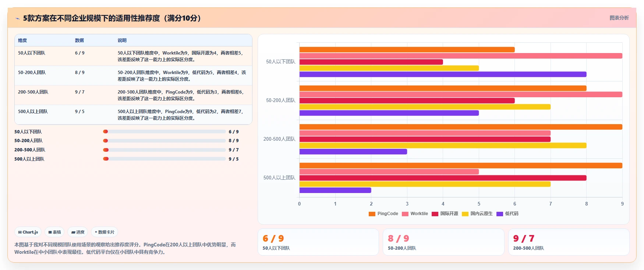Screen dimensions: 644x270
Task: Click progress bar for 500人以上团队
Action: tap(164, 159)
